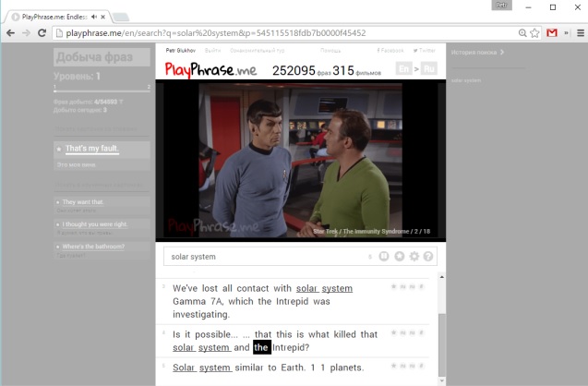The image size is (588, 386).
Task: Click the word 'Intrepid?' in fourth phrase
Action: point(291,347)
